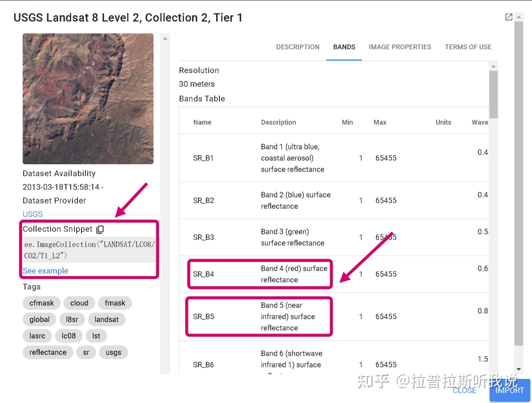Screen dimensions: 532x403
Task: Select the global tag chip
Action: (x=39, y=319)
